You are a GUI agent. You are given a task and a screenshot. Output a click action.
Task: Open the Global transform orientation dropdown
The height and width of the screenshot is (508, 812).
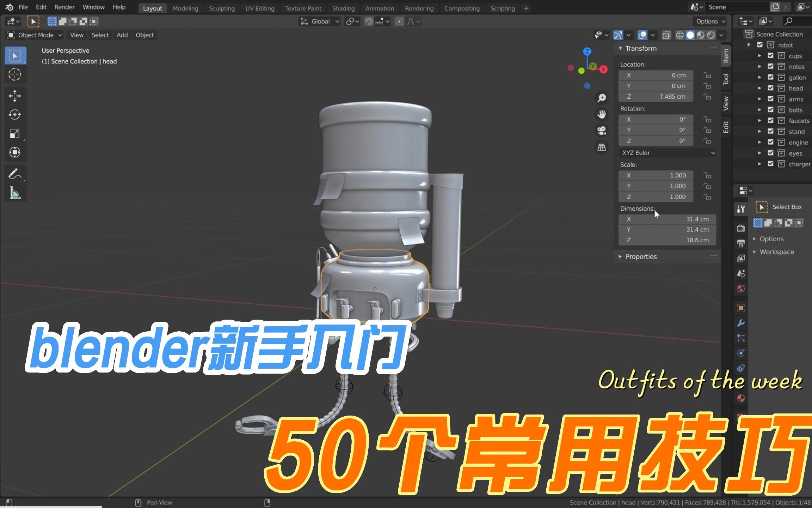(x=319, y=22)
